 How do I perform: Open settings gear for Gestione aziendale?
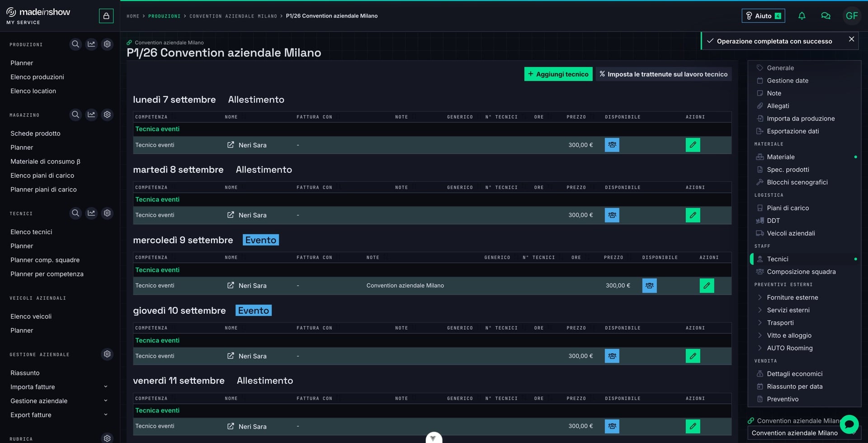pyautogui.click(x=107, y=354)
